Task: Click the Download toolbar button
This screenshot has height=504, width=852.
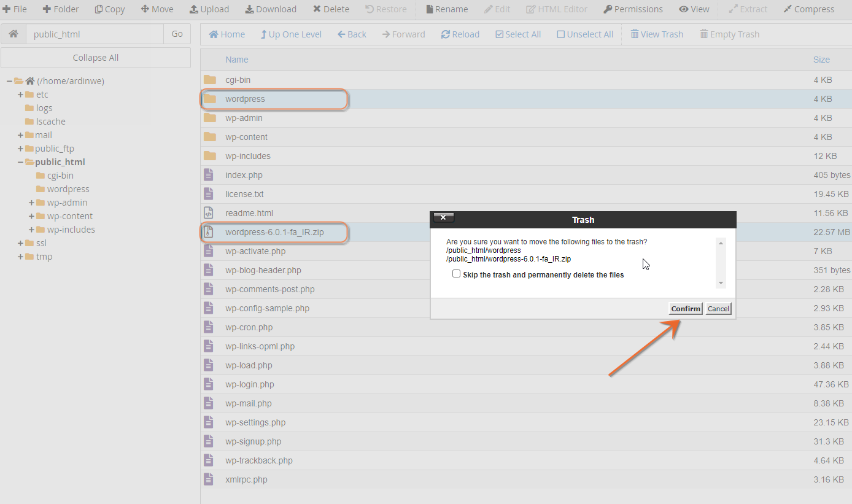Action: pos(270,9)
